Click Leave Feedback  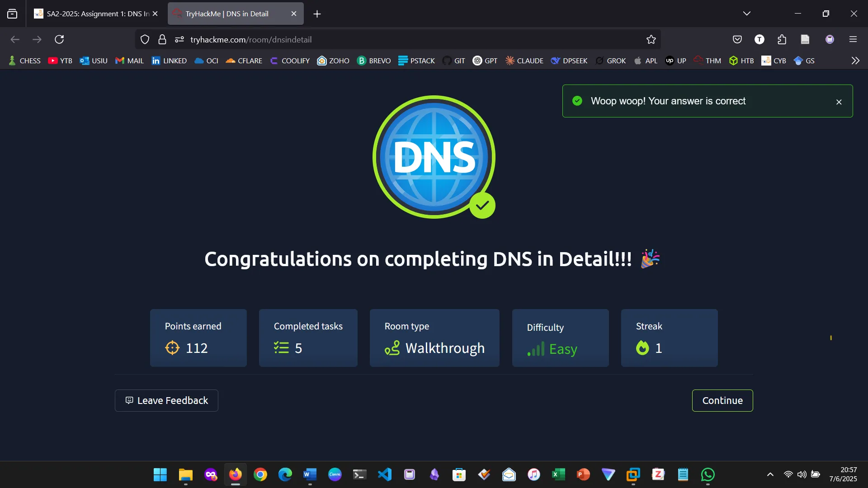(x=166, y=400)
